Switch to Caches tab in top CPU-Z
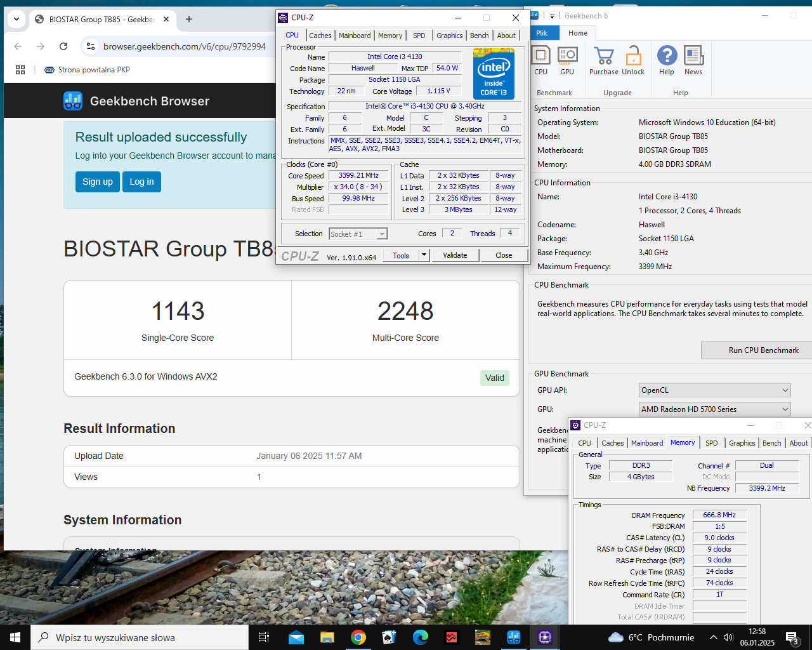 [320, 36]
